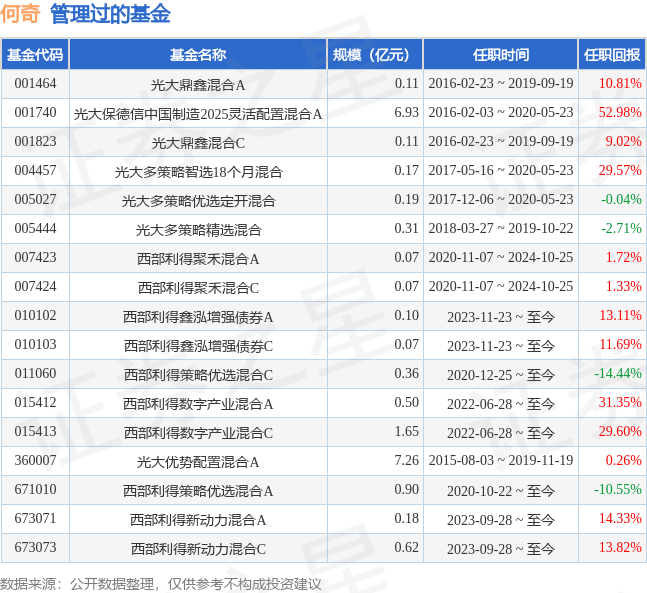
Task: Open fund code 004457
Action: click(x=35, y=171)
